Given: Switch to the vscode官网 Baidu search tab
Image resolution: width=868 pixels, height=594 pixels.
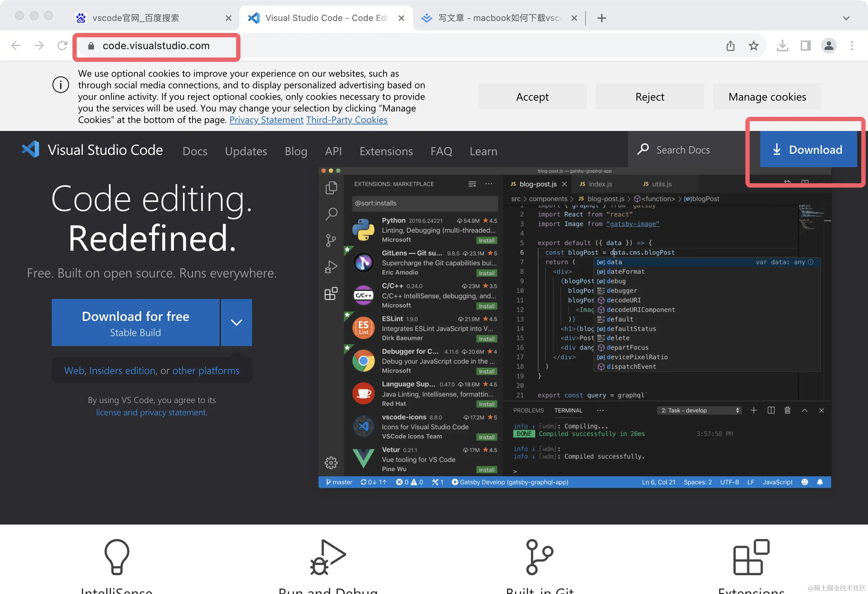Looking at the screenshot, I should (x=135, y=18).
